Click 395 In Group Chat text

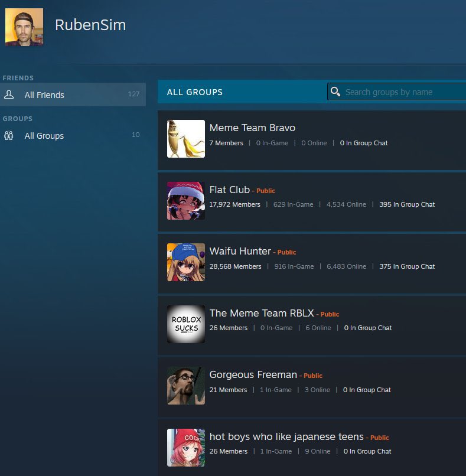coord(407,204)
